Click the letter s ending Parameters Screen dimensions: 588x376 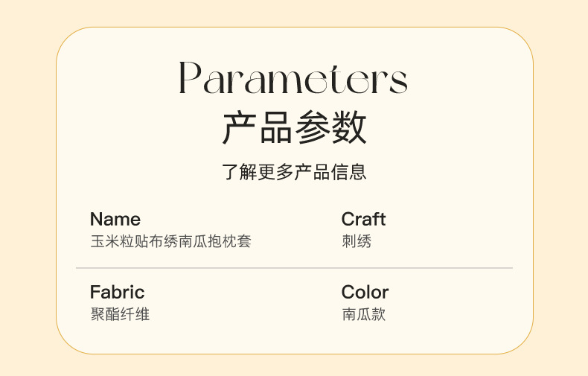click(399, 81)
